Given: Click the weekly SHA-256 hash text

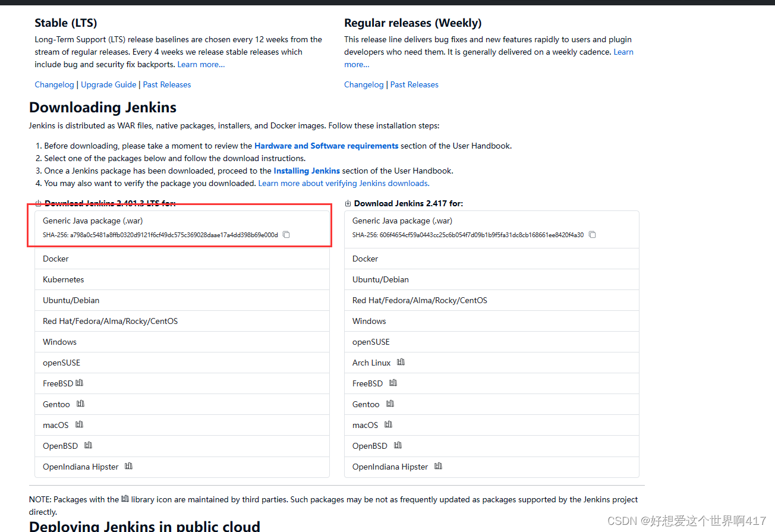Looking at the screenshot, I should click(468, 235).
